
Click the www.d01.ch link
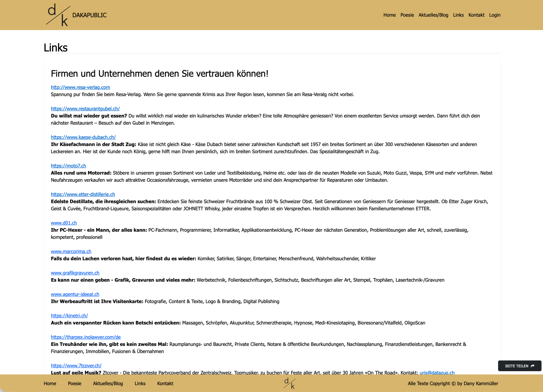tap(64, 223)
